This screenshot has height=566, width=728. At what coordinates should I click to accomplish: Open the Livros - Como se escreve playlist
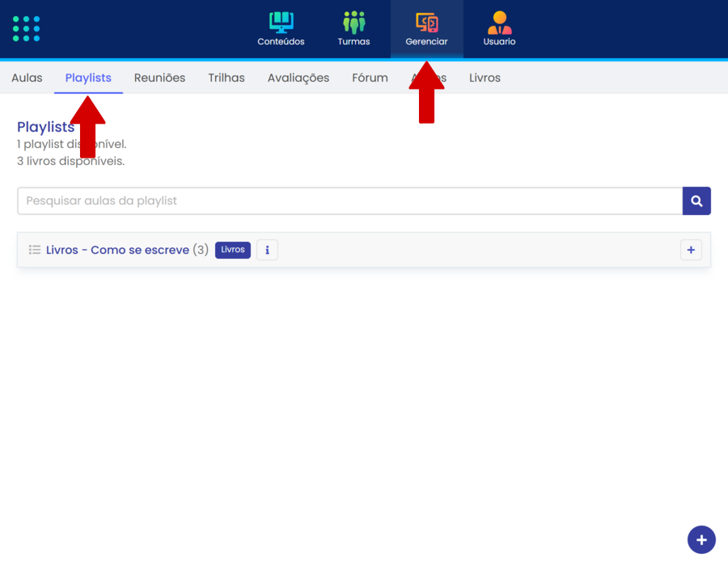click(x=117, y=250)
